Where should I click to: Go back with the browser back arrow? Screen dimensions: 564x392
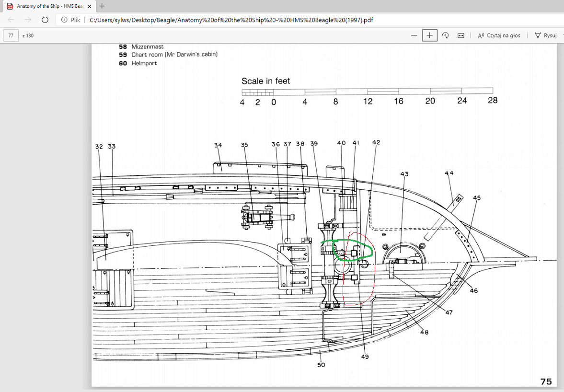click(11, 20)
